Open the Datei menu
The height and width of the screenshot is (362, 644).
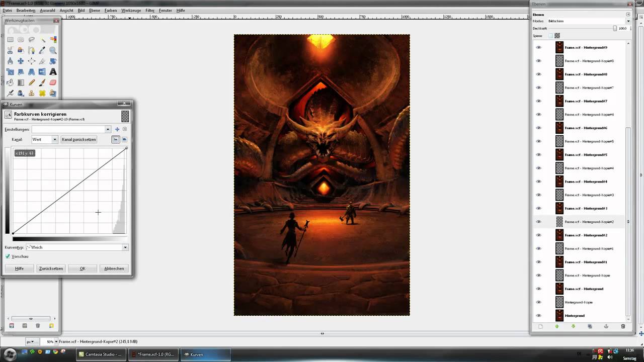point(7,10)
